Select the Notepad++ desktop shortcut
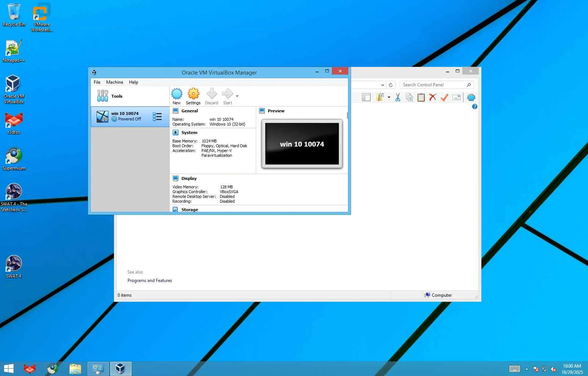 14,51
